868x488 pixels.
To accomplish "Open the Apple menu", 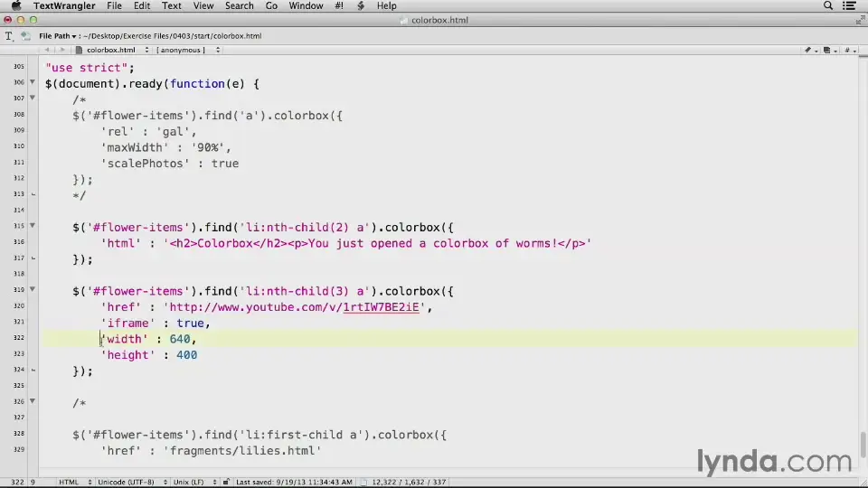I will [x=16, y=5].
